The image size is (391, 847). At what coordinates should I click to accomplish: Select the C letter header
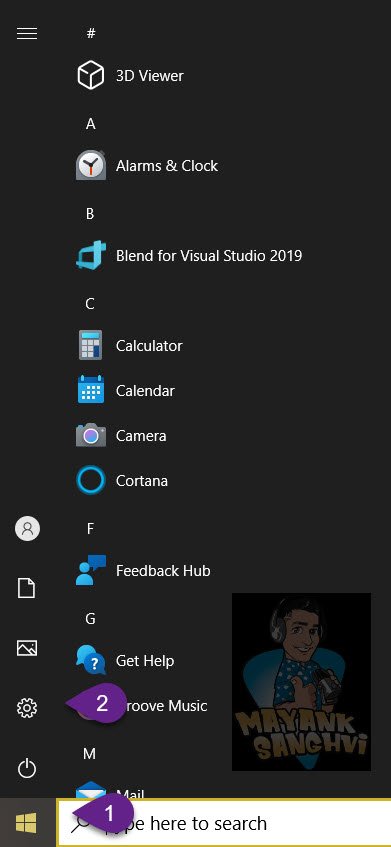click(90, 304)
